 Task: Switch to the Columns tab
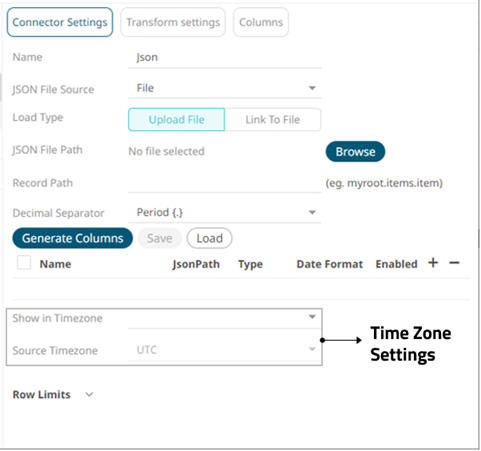(x=261, y=22)
